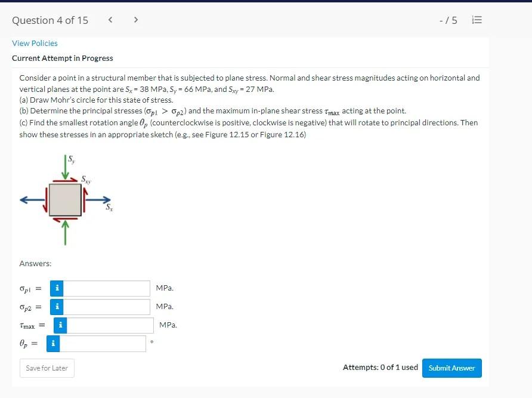532x398 pixels.
Task: Open the info tooltip beside the σp1 field
Action: coord(57,288)
